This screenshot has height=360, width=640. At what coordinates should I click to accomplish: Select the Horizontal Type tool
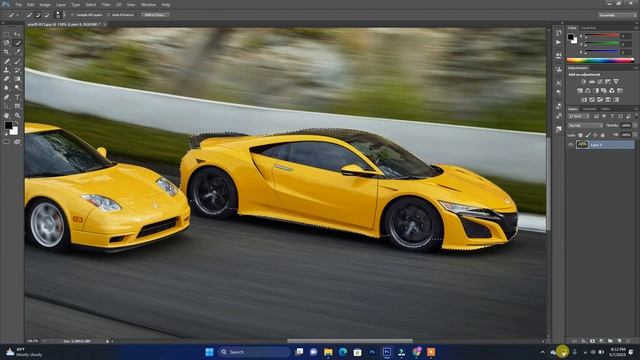point(17,97)
